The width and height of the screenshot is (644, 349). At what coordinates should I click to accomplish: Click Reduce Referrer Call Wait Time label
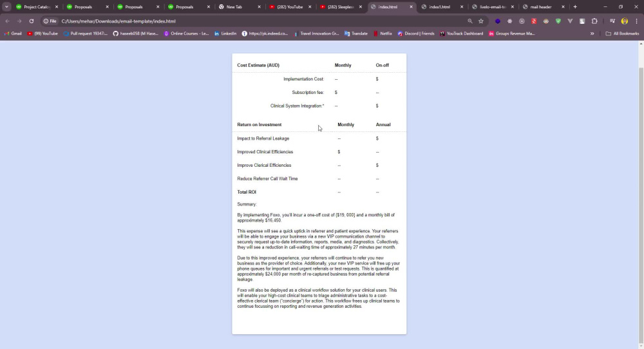click(x=267, y=178)
